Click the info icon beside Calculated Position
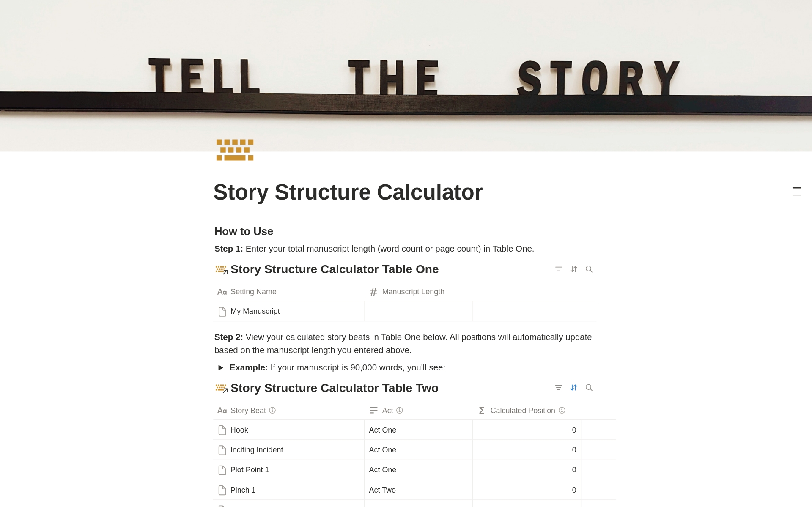This screenshot has height=507, width=812. [561, 410]
